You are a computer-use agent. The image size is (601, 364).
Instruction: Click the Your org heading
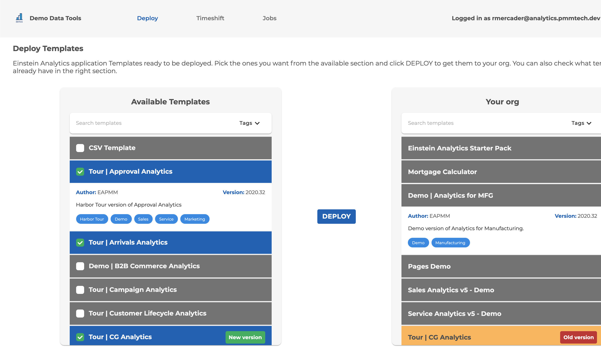tap(502, 102)
